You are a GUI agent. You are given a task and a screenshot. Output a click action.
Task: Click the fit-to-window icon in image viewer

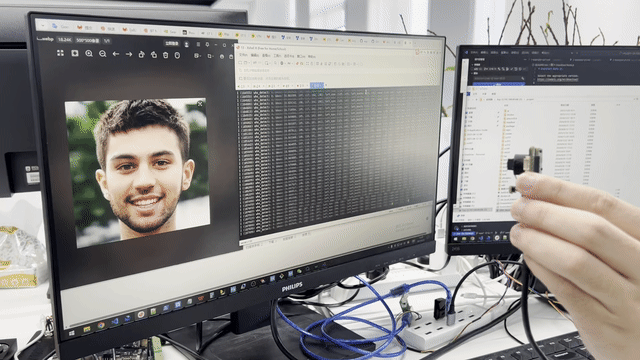(x=75, y=53)
